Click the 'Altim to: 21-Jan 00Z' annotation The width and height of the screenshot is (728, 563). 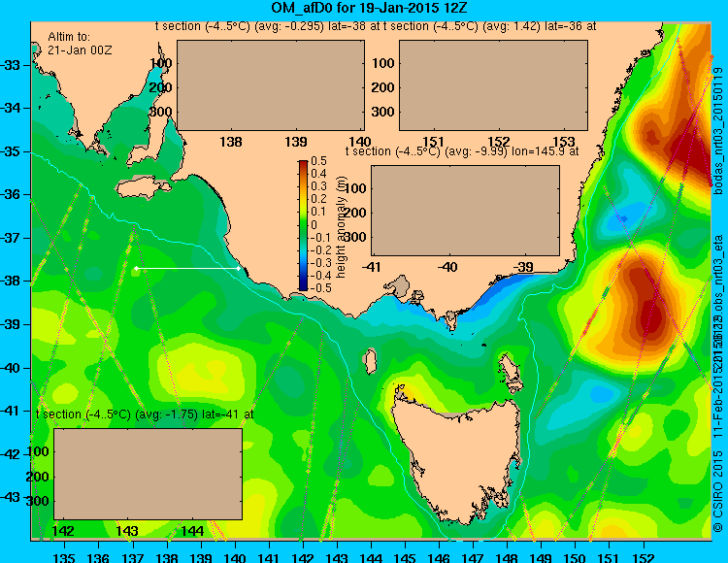(80, 43)
